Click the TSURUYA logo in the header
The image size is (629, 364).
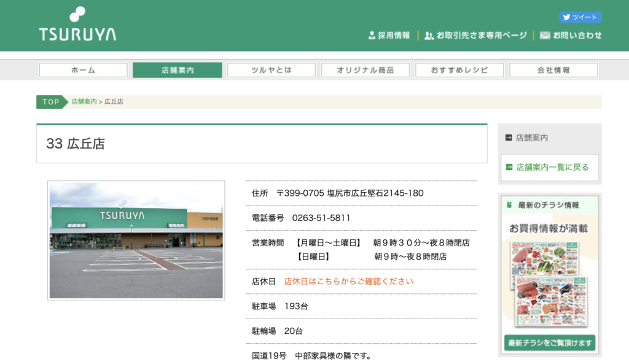(x=77, y=24)
